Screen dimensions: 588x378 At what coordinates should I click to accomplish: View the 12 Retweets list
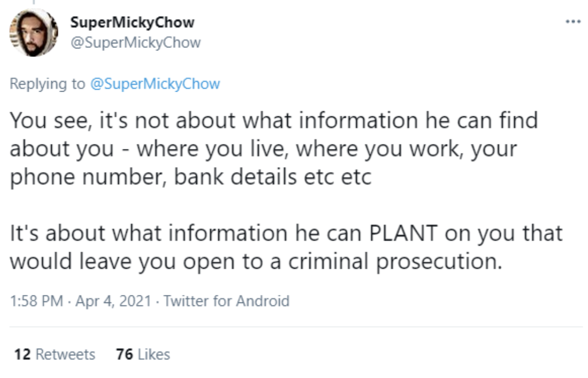pyautogui.click(x=55, y=354)
